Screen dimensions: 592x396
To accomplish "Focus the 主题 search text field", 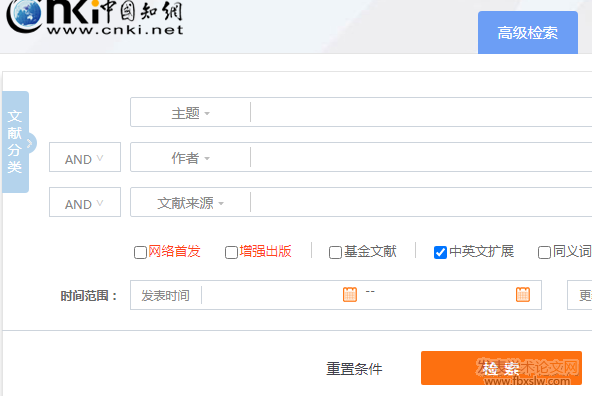I will [421, 112].
